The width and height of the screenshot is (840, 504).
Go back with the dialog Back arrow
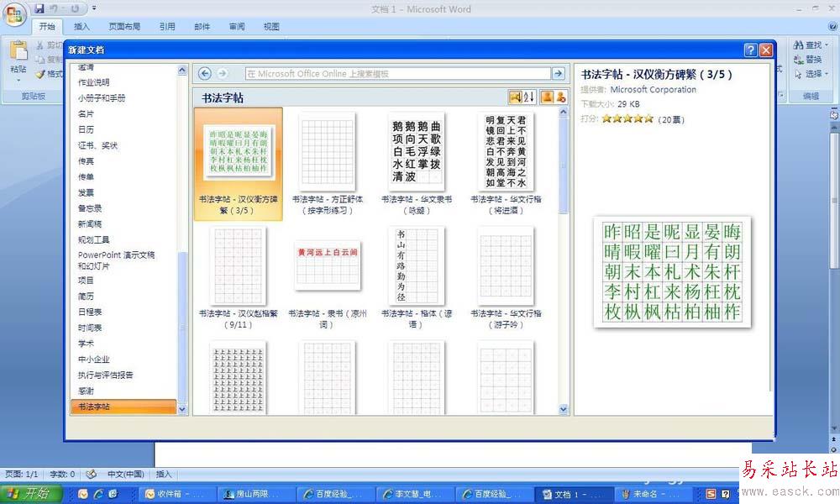tap(205, 73)
